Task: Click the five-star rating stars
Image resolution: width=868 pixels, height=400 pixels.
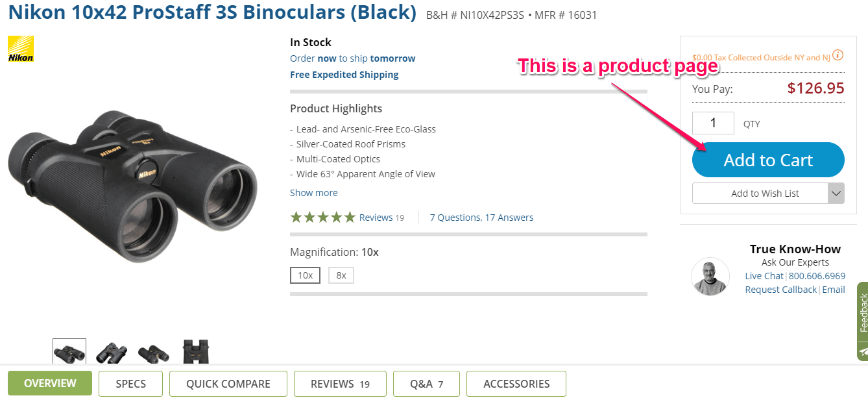Action: (322, 216)
